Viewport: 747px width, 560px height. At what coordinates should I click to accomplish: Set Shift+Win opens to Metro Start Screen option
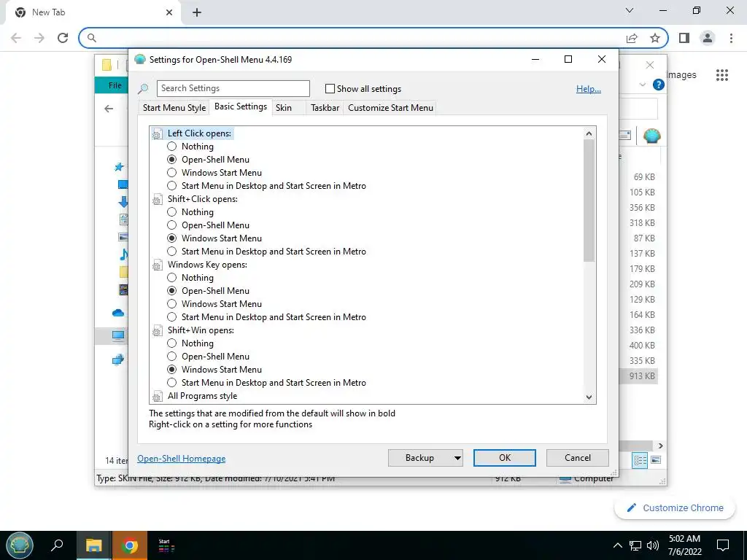171,382
